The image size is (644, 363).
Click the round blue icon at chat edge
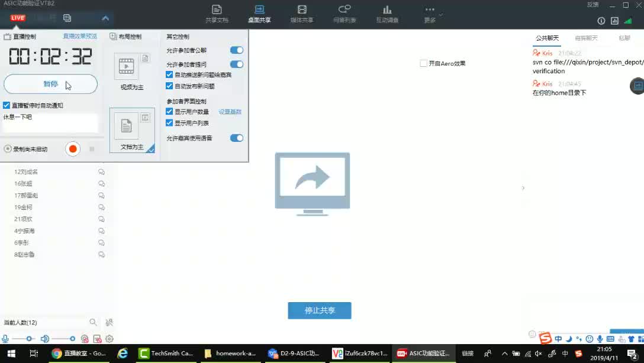pos(637,86)
